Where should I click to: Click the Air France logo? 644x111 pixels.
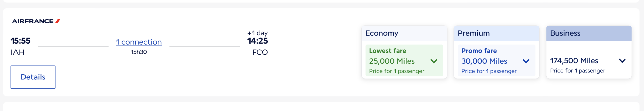pyautogui.click(x=36, y=21)
